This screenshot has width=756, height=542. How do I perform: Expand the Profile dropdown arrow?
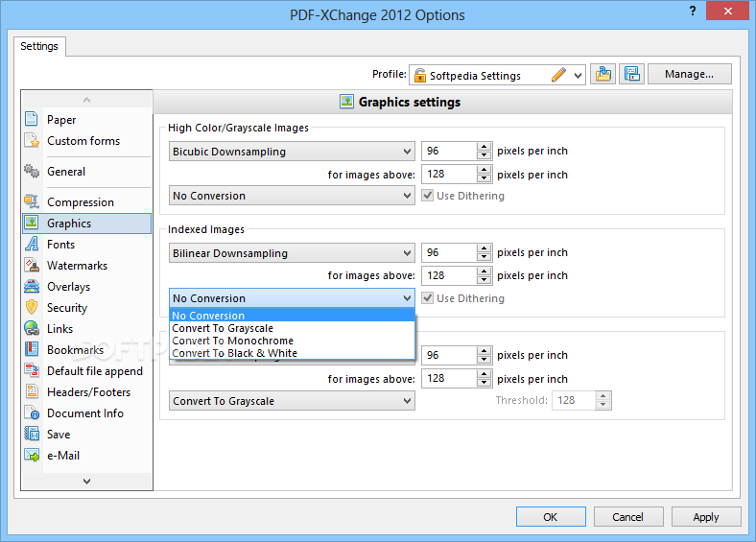[x=578, y=75]
